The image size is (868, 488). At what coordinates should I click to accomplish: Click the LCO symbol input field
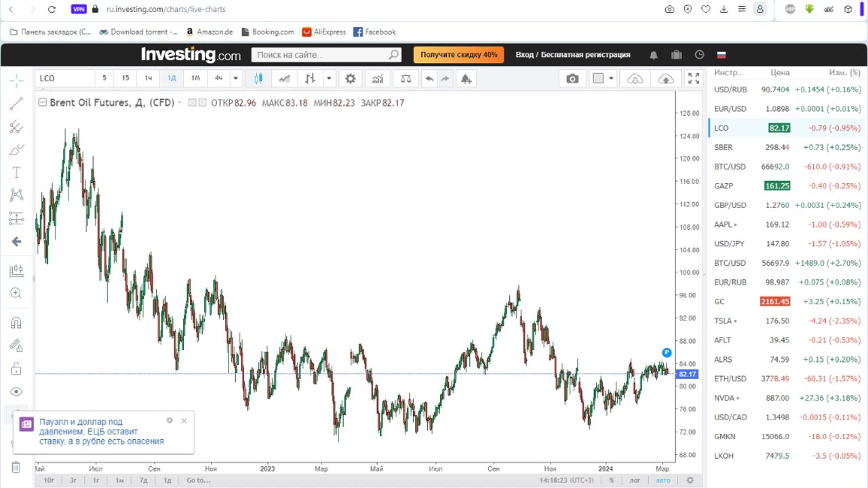64,79
